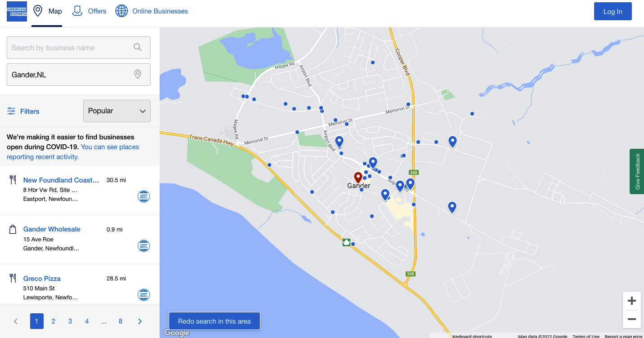The height and width of the screenshot is (338, 644).
Task: Click the red Gander location pin
Action: pos(358,178)
